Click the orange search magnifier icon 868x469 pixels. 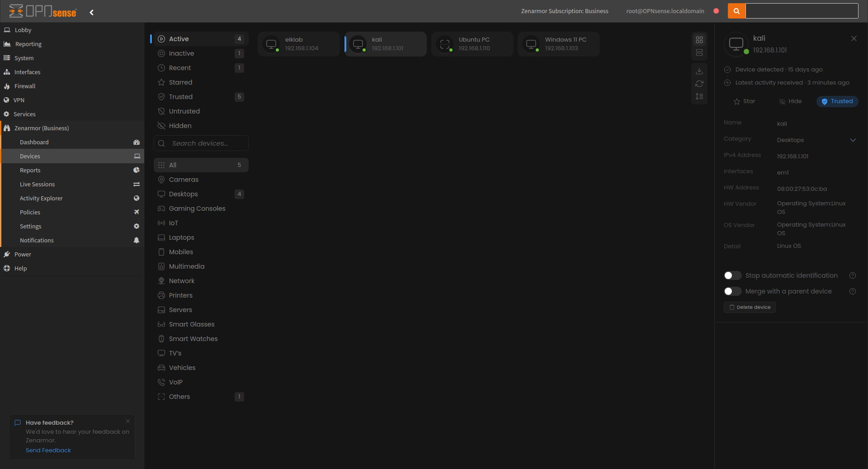coord(736,11)
